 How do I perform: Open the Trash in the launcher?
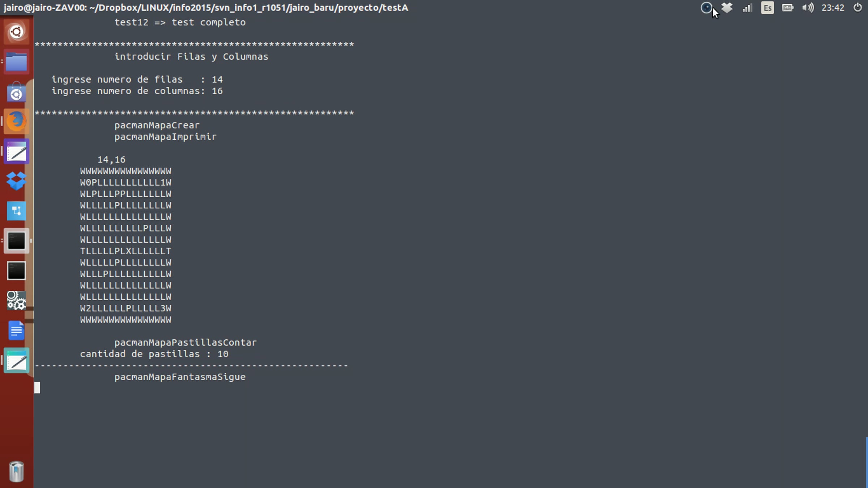(x=16, y=471)
